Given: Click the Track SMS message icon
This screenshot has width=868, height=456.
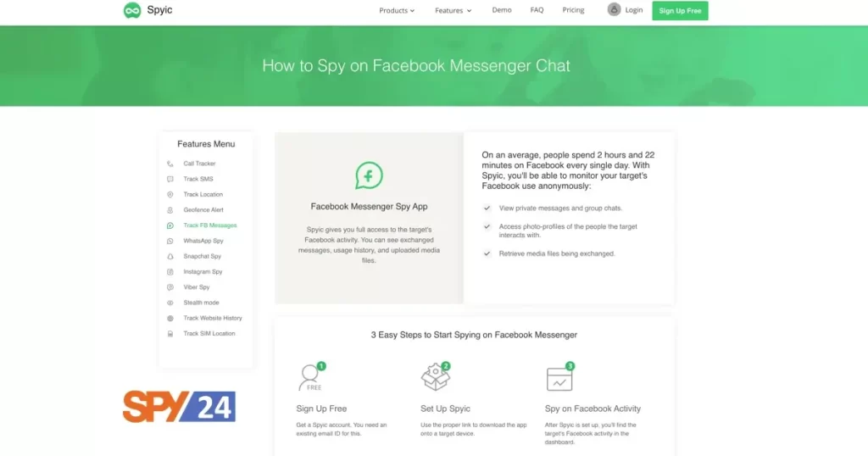Looking at the screenshot, I should click(170, 180).
